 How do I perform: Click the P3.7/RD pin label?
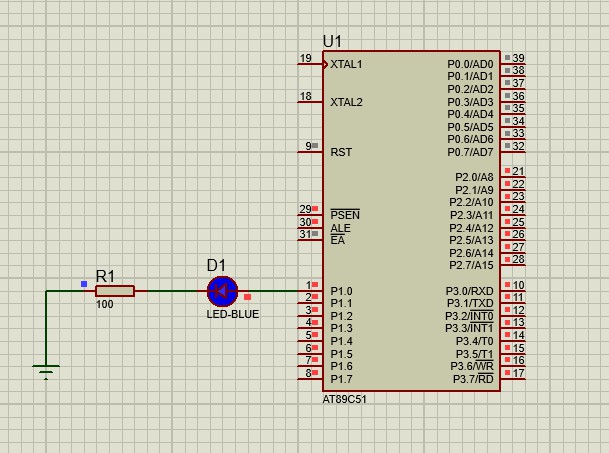(x=473, y=379)
